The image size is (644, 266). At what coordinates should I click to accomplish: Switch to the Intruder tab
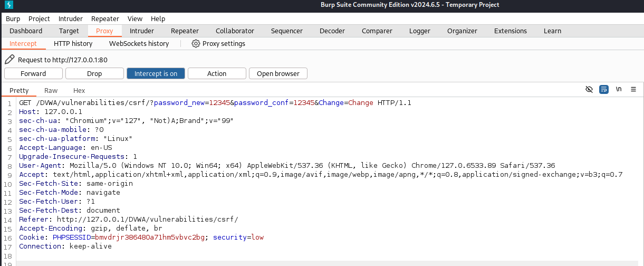tap(142, 31)
